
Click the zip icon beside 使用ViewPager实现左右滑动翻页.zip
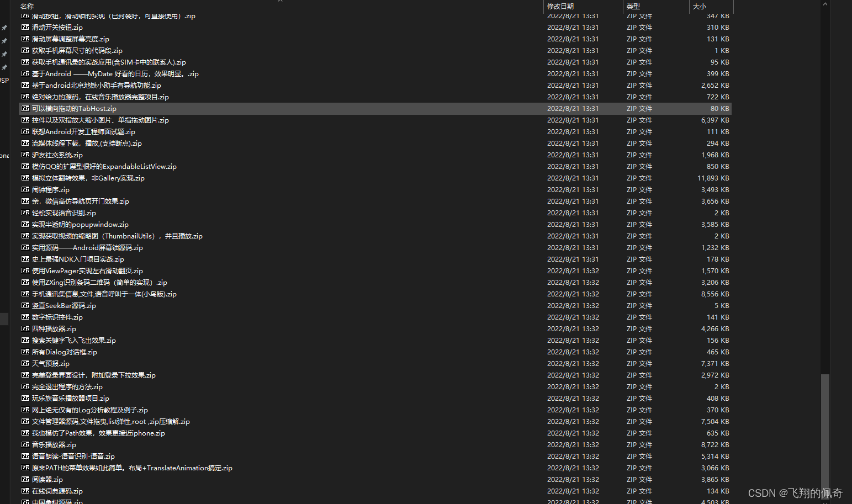tap(25, 270)
